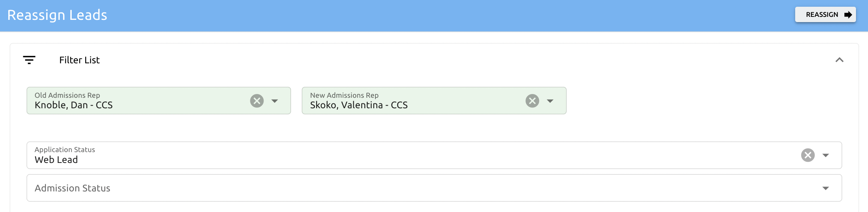Click the New Admissions Rep label

click(x=344, y=95)
